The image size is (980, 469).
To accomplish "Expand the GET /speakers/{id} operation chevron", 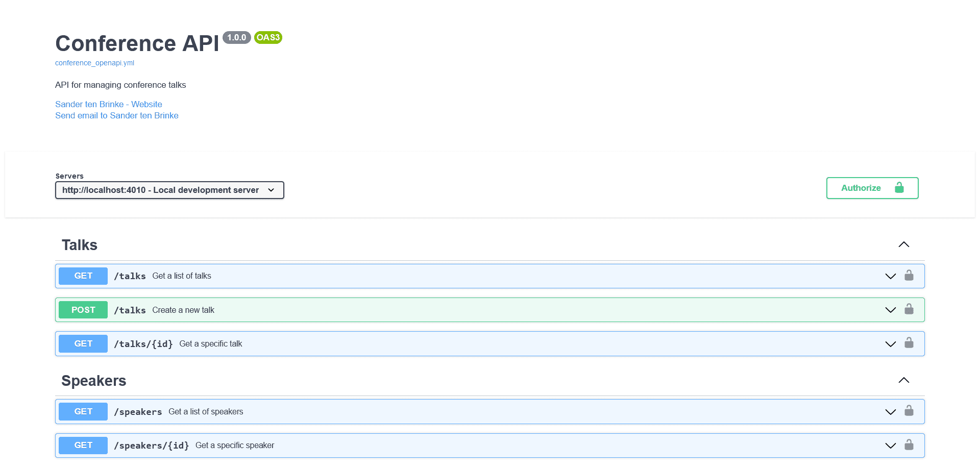I will pyautogui.click(x=891, y=446).
